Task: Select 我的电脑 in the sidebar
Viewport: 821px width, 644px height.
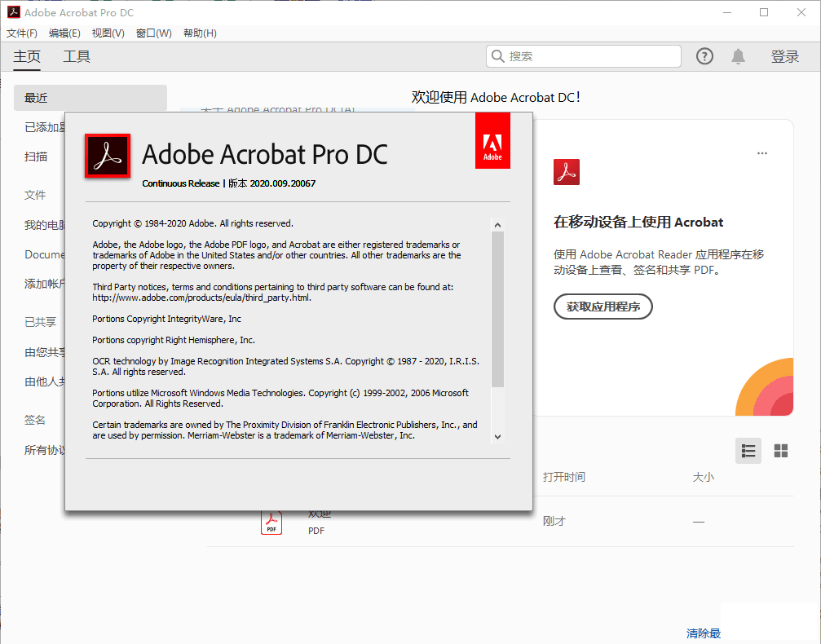Action: pyautogui.click(x=45, y=225)
